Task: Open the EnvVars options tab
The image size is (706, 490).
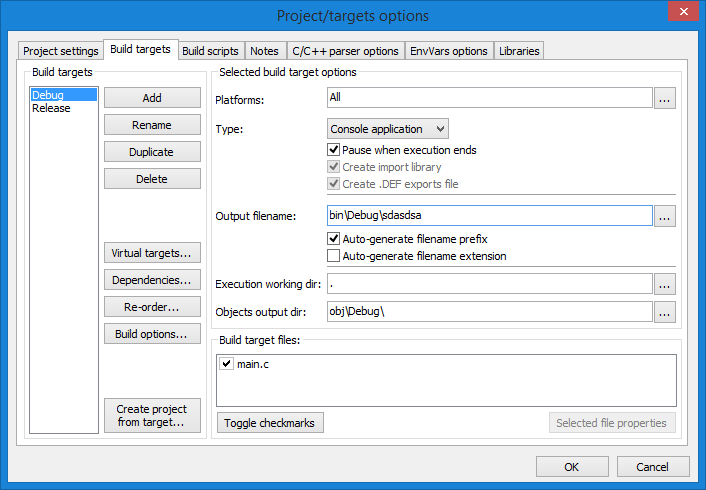Action: click(x=449, y=51)
